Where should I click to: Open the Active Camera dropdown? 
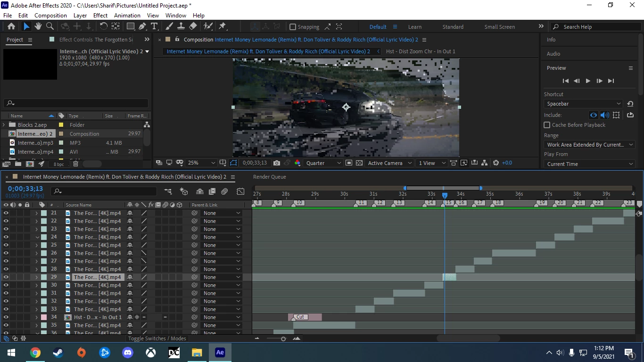(389, 163)
